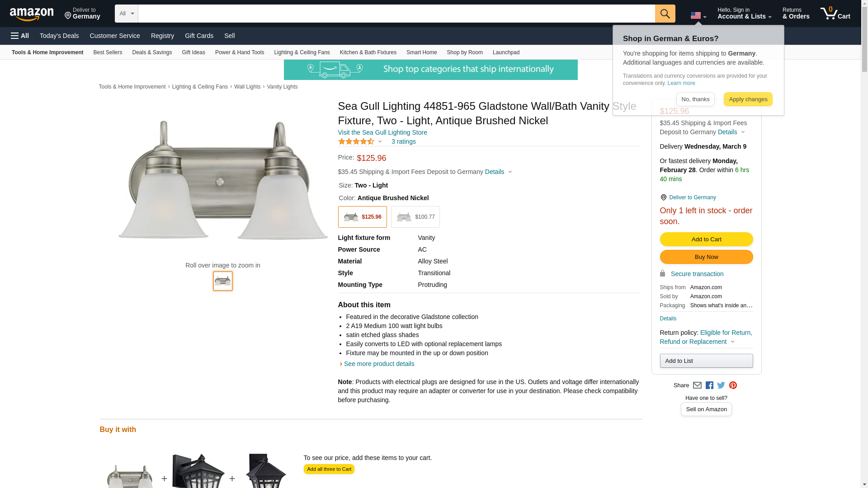Expand the Add to List dropdown

tap(706, 361)
